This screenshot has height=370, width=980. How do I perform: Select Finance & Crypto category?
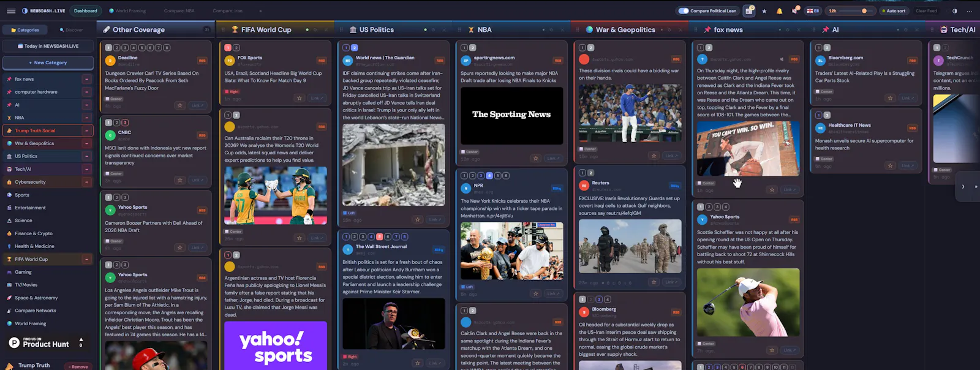[48, 233]
